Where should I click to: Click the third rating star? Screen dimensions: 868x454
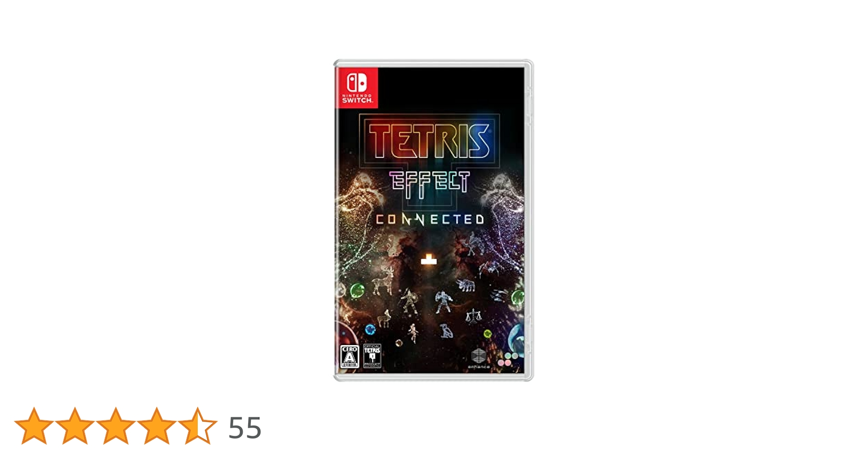(116, 426)
